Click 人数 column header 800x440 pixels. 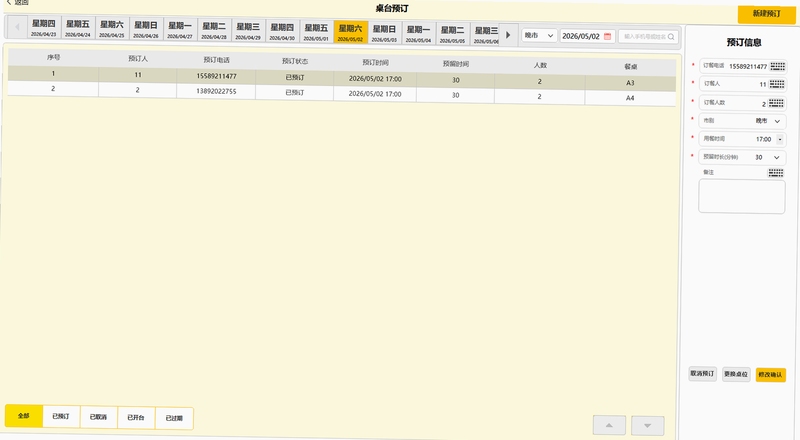click(x=540, y=65)
